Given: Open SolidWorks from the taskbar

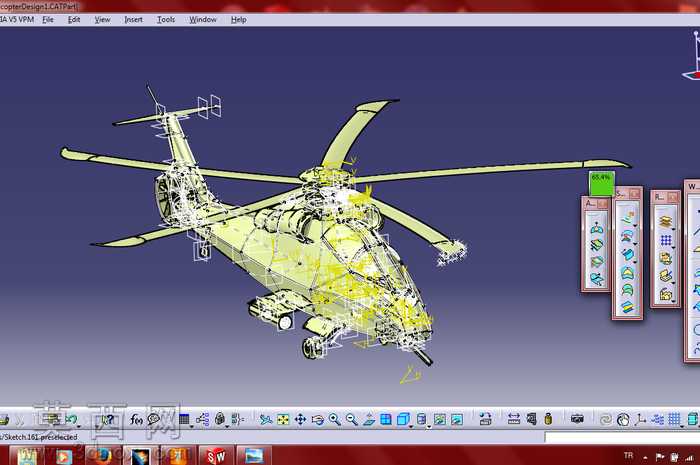Looking at the screenshot, I should (216, 456).
